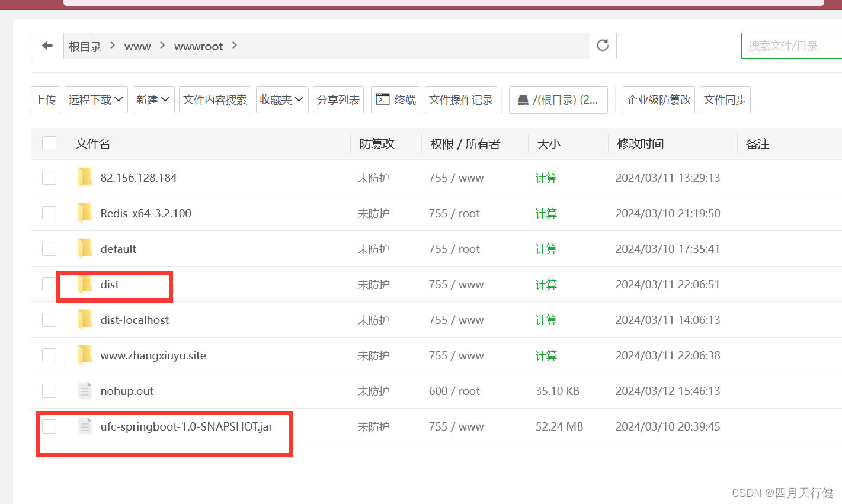Click the 搜索文件/目录 search field
The height and width of the screenshot is (504, 842).
[792, 46]
